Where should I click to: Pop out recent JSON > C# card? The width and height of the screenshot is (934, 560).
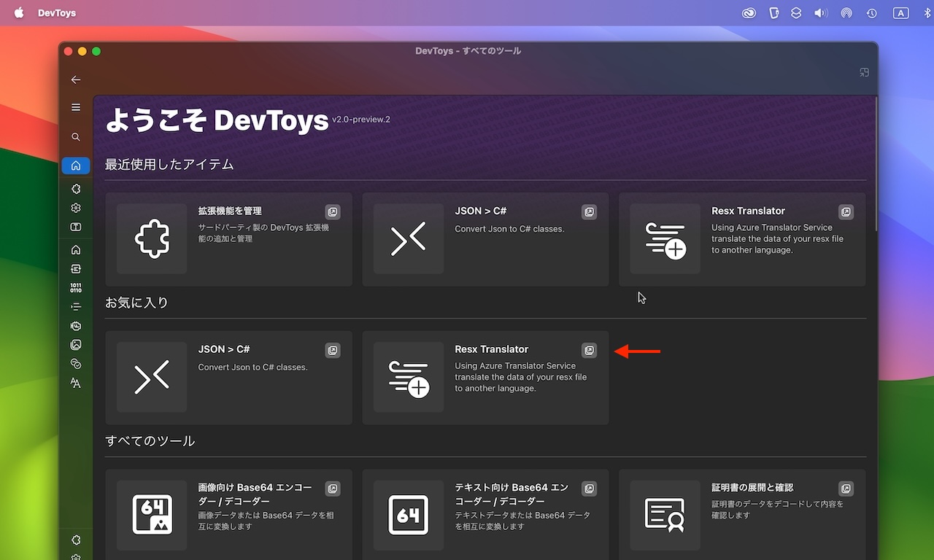[590, 212]
